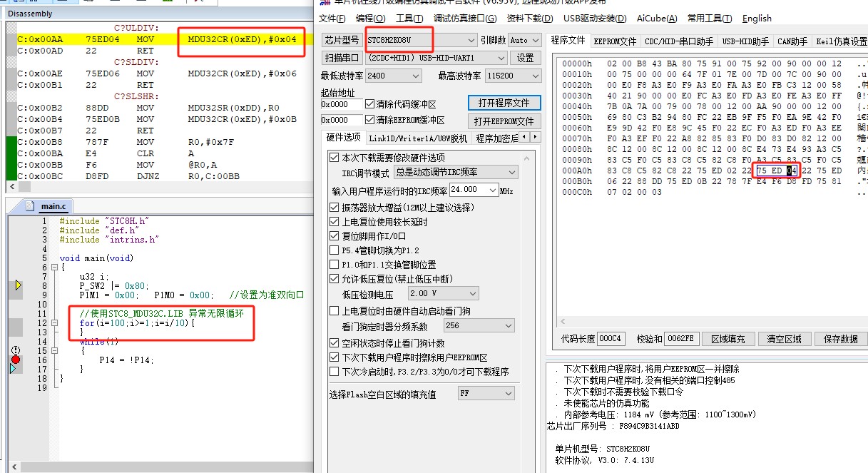Enable 下次冷启动时P3.2/P3.3 checkbox
The width and height of the screenshot is (868, 473).
(335, 372)
